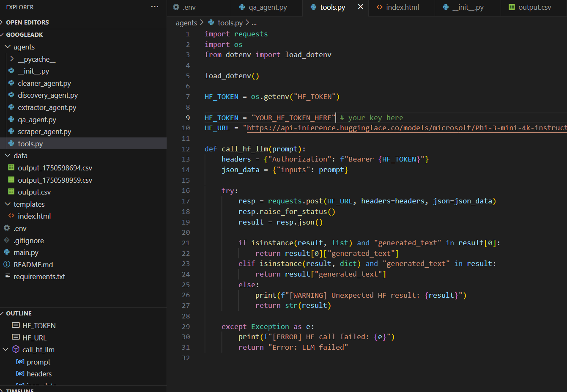Click the Python icon beside cleaner_agent.py

click(11, 83)
